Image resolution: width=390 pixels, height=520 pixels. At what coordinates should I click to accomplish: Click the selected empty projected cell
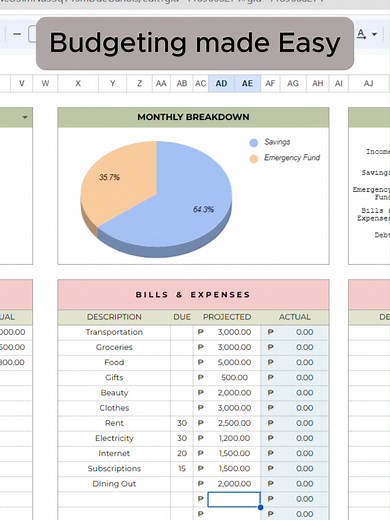(234, 499)
